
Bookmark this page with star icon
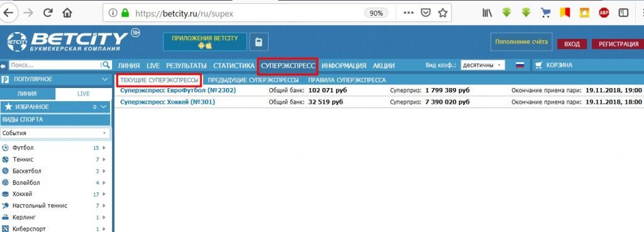coord(442,13)
